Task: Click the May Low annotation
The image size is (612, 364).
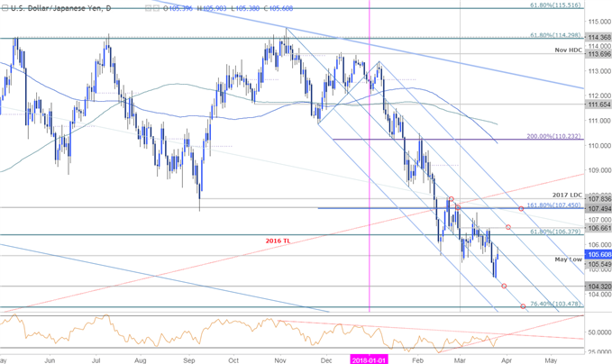Action: point(568,259)
